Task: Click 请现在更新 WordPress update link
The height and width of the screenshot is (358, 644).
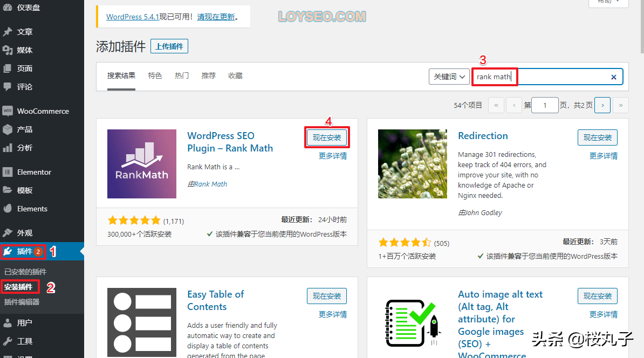Action: [216, 17]
